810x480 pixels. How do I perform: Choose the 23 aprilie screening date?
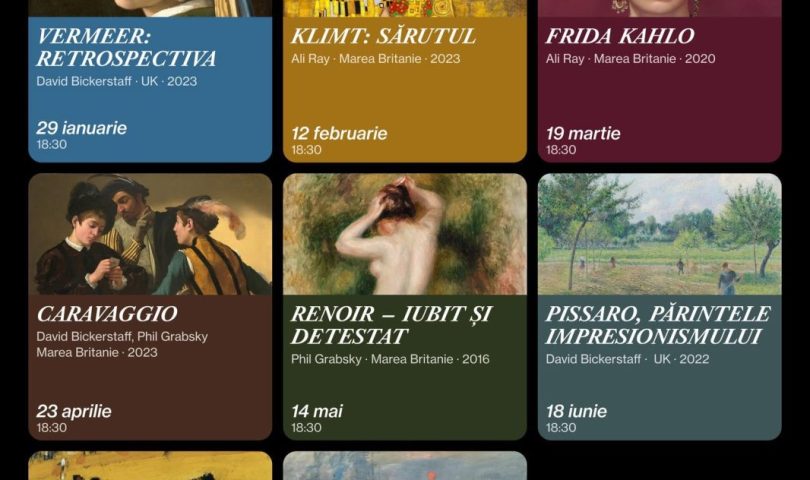74,411
